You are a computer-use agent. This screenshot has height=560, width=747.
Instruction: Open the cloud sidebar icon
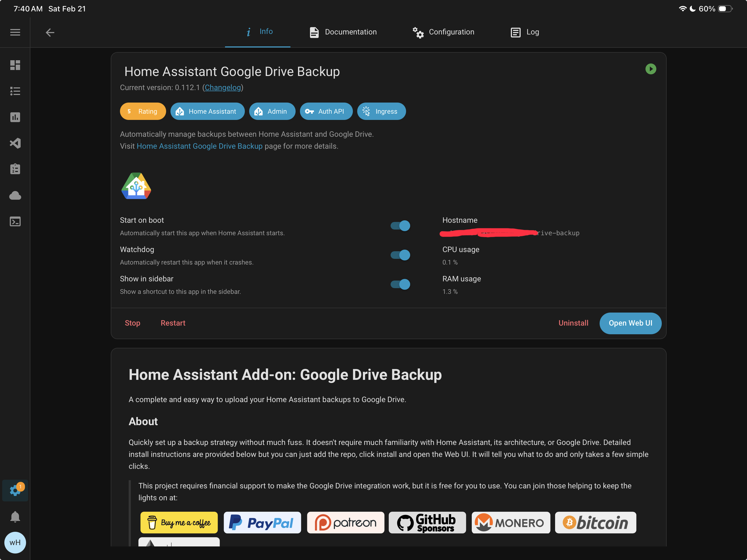pos(15,195)
